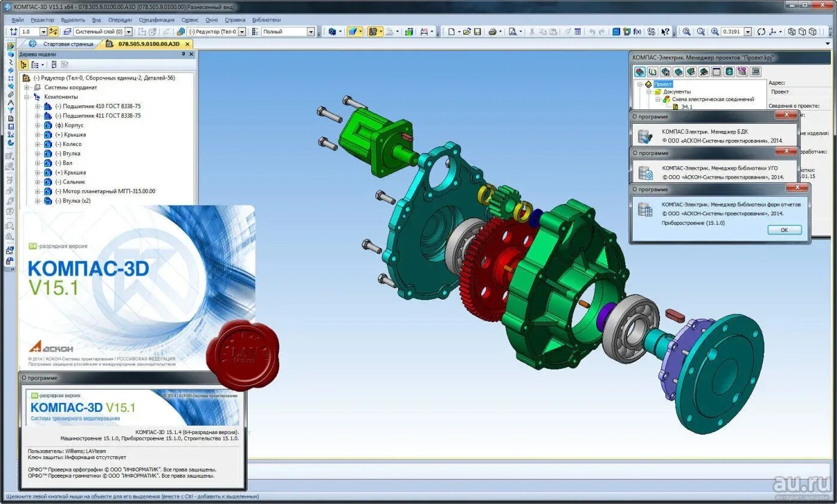Open the Variables f(x) icon

pos(637,32)
